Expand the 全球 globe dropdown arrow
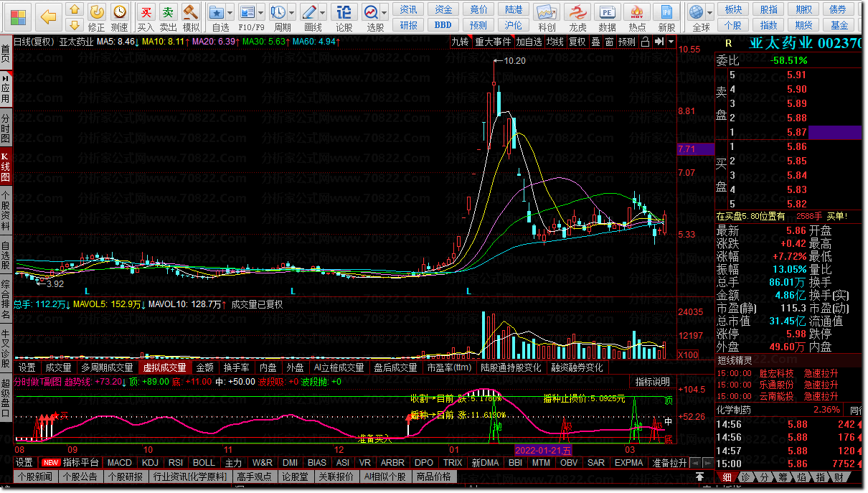The width and height of the screenshot is (868, 493). (709, 13)
